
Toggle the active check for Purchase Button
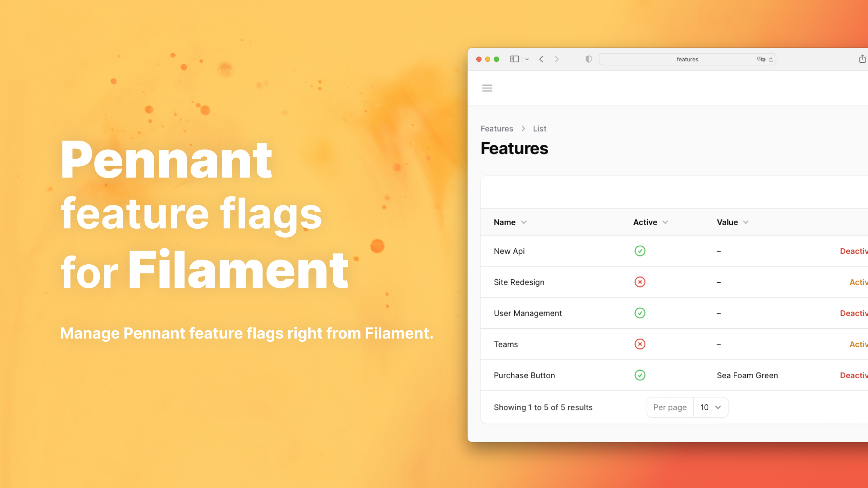pyautogui.click(x=639, y=375)
